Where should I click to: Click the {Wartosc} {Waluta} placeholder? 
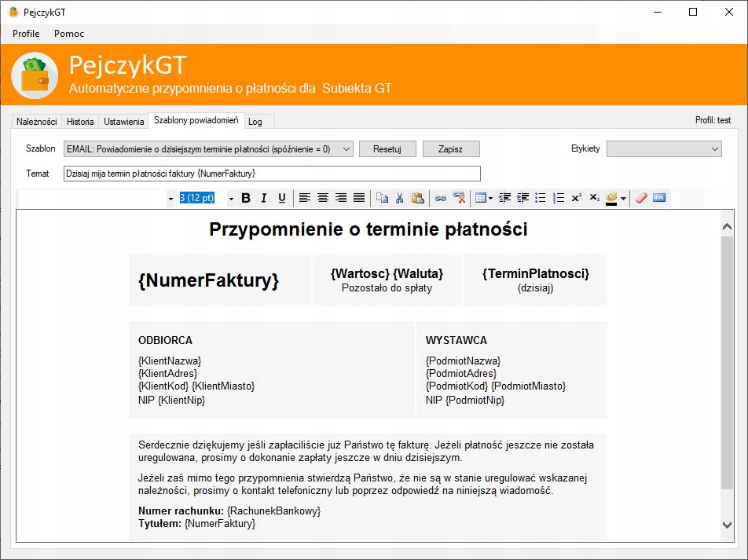[387, 274]
